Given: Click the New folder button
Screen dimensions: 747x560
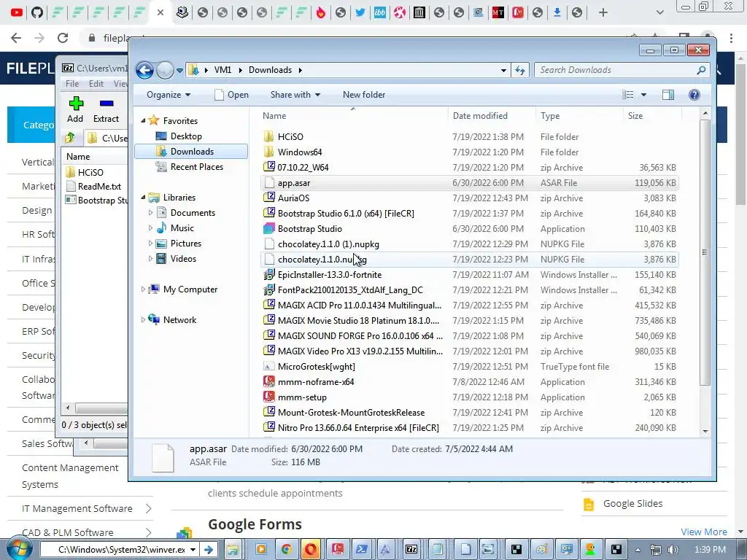Looking at the screenshot, I should [x=364, y=95].
